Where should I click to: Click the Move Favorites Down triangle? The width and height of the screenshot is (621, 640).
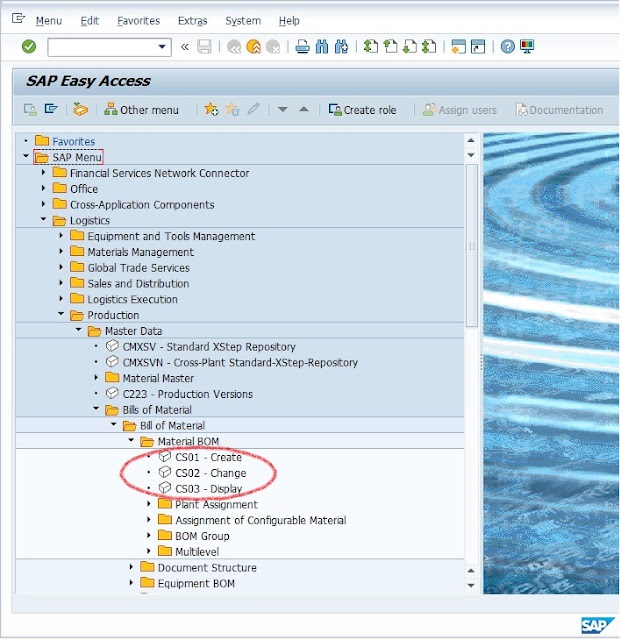coord(283,109)
